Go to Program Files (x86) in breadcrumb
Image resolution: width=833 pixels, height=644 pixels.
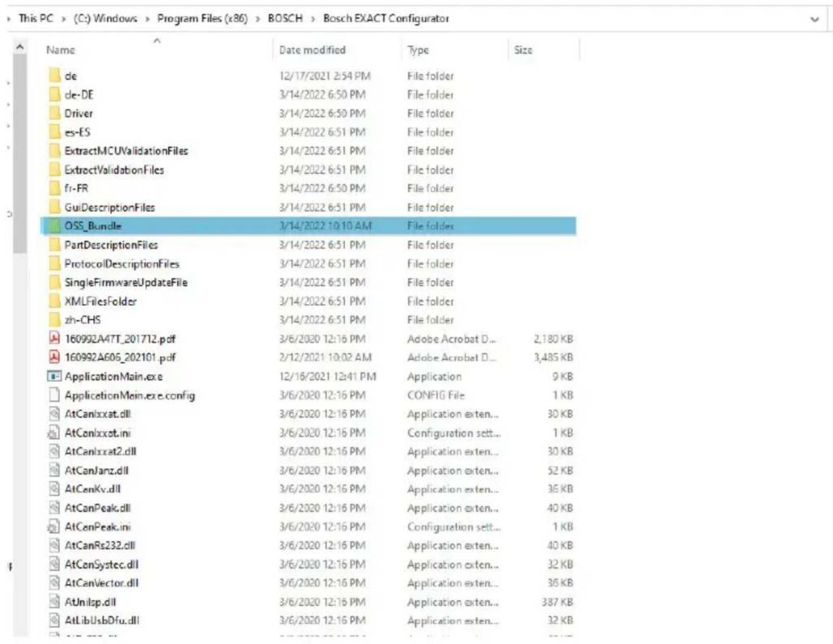coord(202,18)
